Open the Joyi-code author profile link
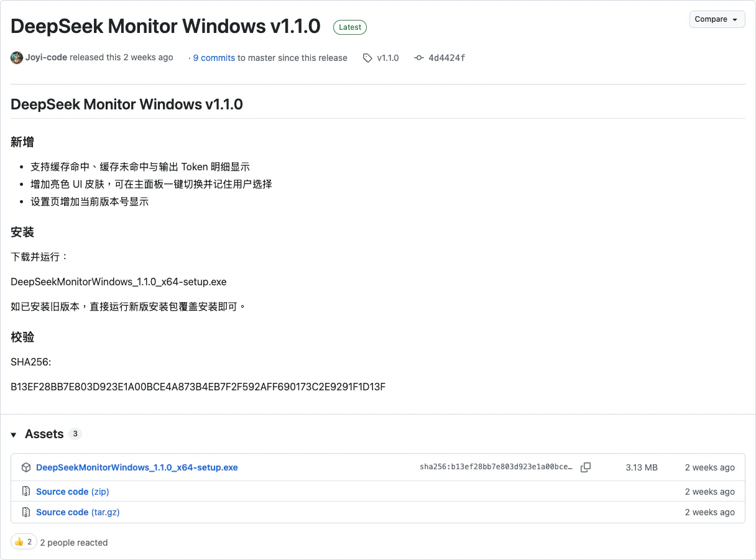The width and height of the screenshot is (756, 560). click(46, 57)
